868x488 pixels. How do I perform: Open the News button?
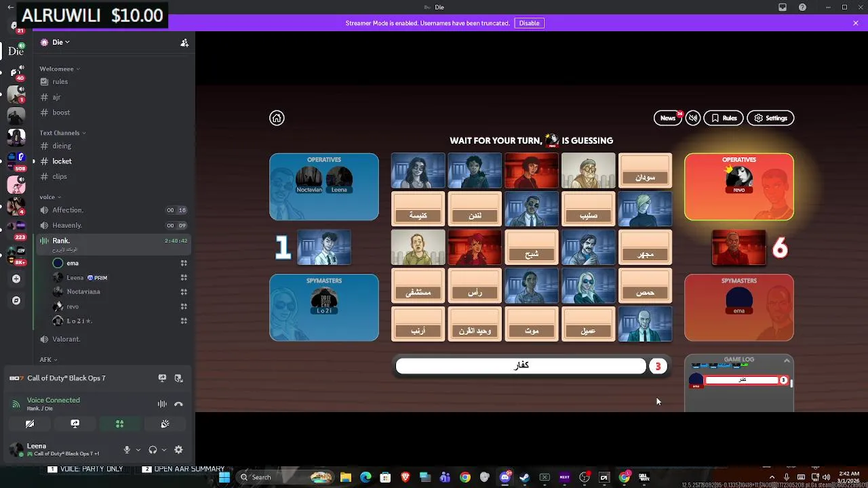669,118
